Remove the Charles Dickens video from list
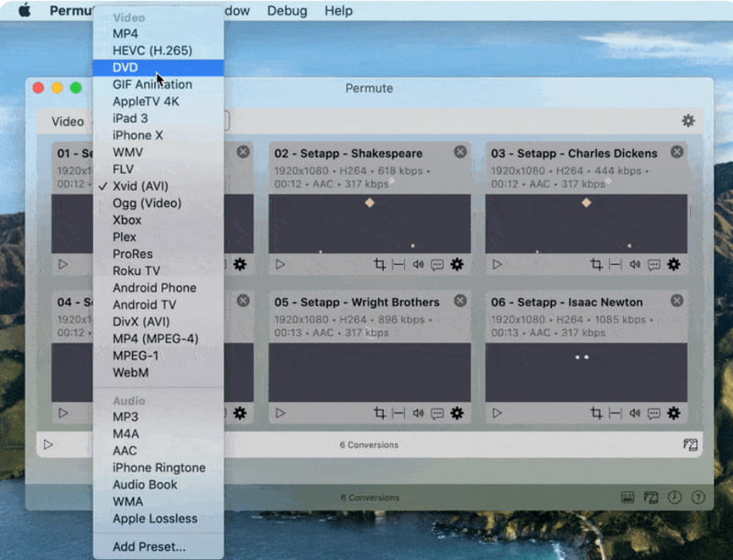This screenshot has width=733, height=560. [x=676, y=152]
